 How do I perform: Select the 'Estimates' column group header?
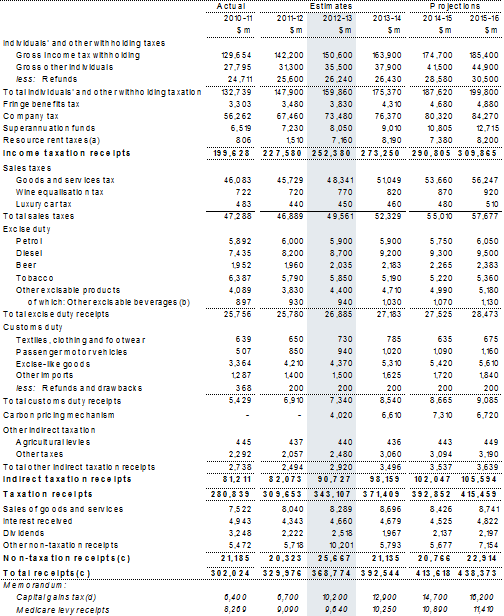pos(331,6)
